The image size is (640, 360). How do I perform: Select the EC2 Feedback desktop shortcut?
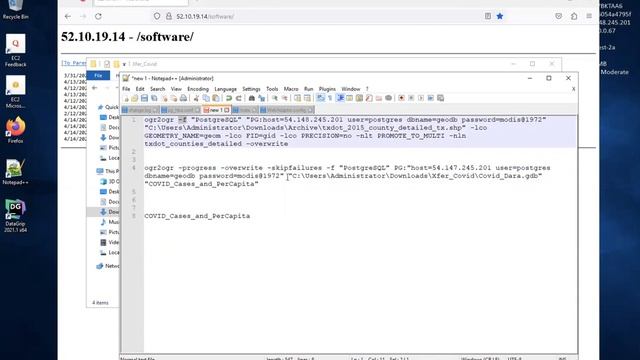point(16,50)
